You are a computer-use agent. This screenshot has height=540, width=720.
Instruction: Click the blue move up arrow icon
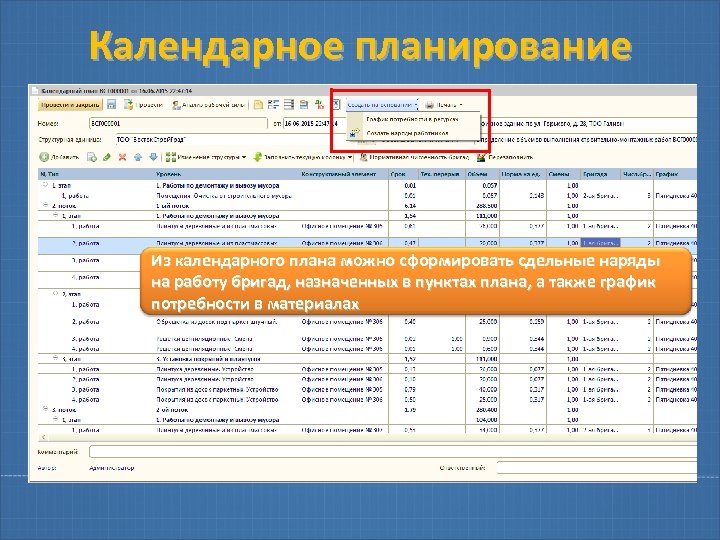point(138,157)
